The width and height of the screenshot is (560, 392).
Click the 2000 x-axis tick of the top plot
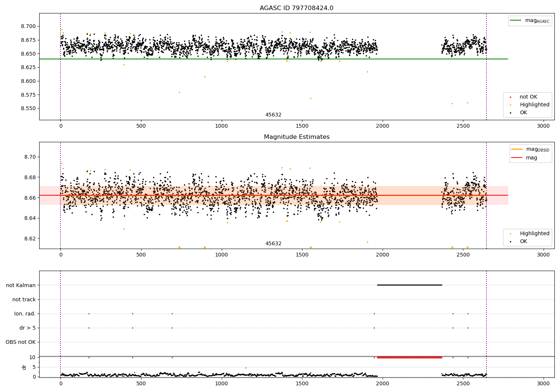383,126
